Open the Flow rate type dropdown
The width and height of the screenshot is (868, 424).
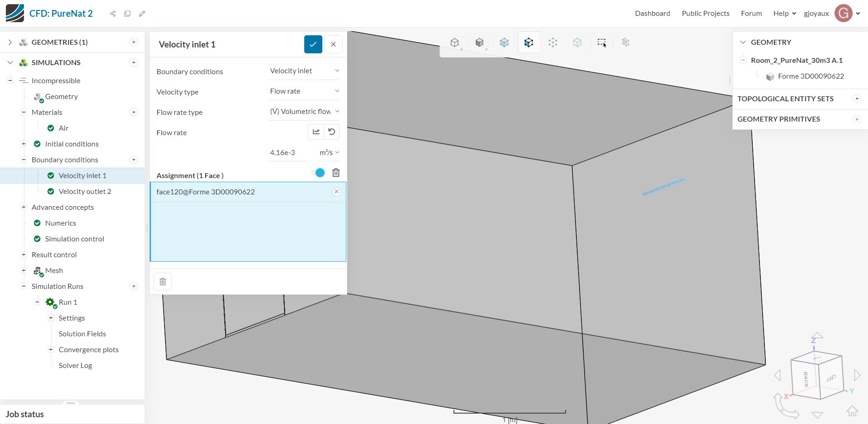pyautogui.click(x=304, y=112)
